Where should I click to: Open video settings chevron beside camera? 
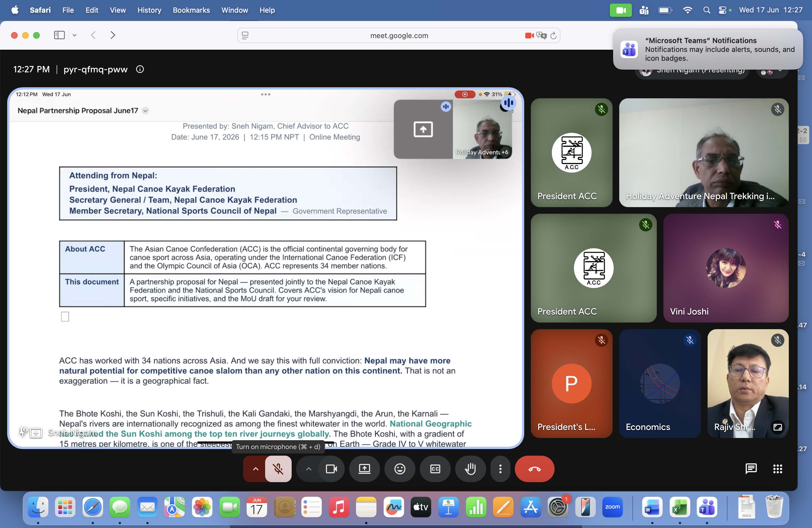[x=309, y=469]
